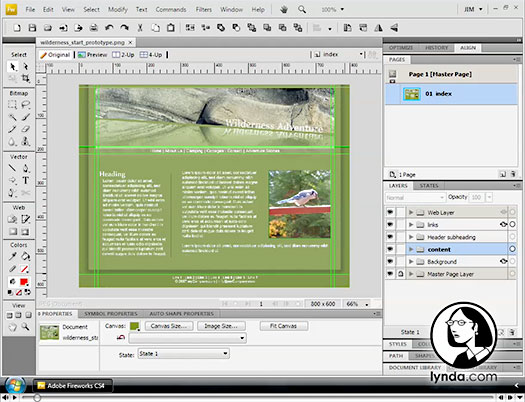Click the Fit Canvas button
Viewport: 525px width, 402px height.
[x=284, y=326]
